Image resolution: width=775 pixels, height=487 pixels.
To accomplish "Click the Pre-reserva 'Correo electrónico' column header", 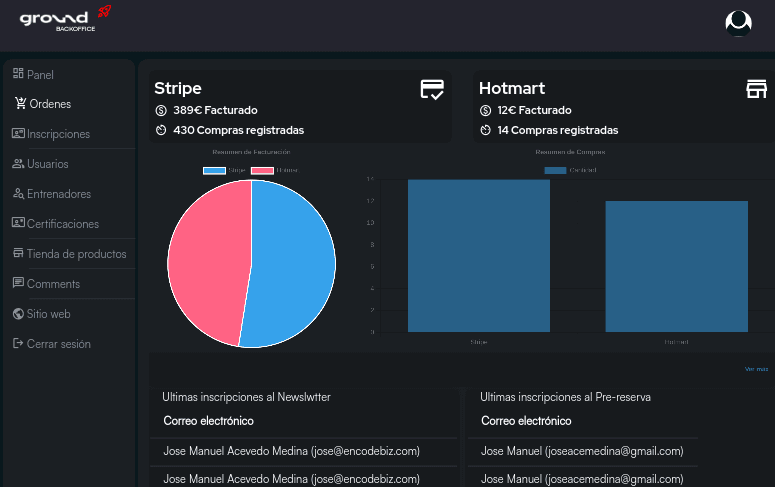I will pyautogui.click(x=526, y=421).
